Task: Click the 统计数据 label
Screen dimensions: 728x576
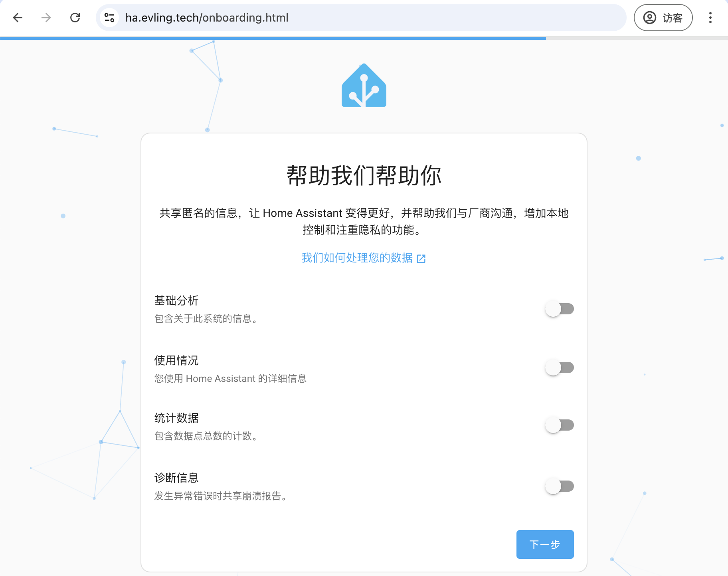Action: point(176,418)
